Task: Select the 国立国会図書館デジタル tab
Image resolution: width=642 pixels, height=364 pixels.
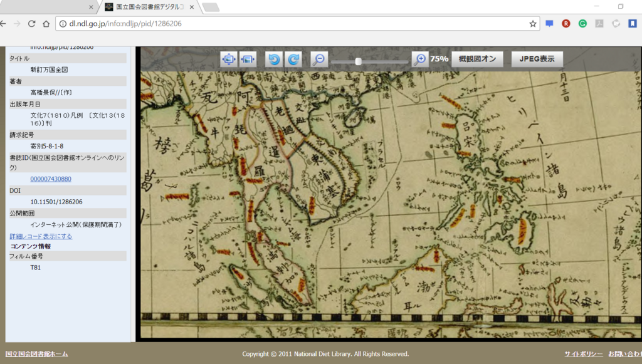Action: [x=149, y=7]
